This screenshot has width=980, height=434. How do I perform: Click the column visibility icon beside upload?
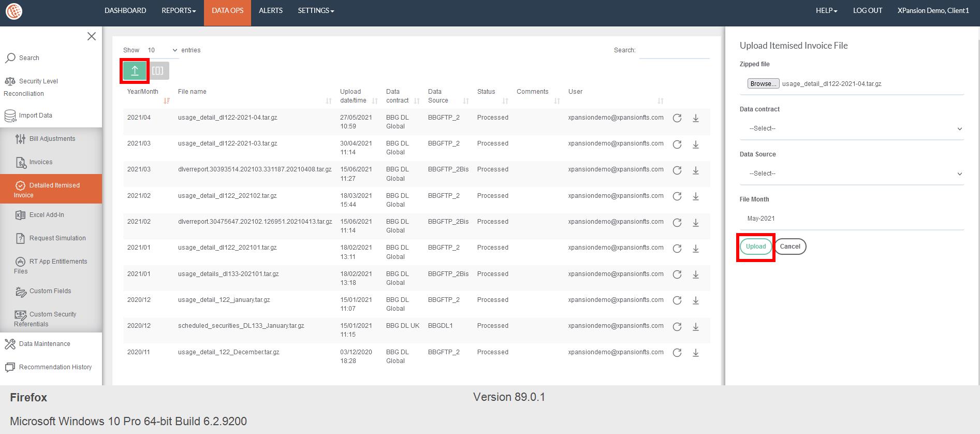click(158, 71)
